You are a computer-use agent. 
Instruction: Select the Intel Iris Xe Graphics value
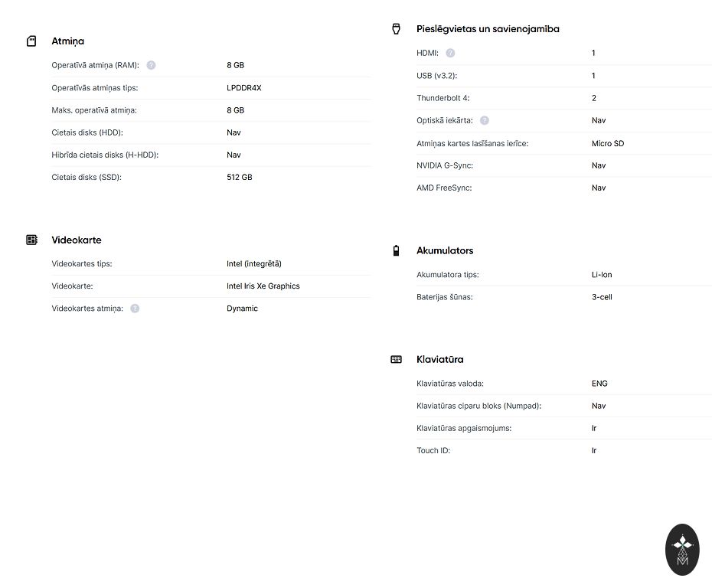click(263, 286)
